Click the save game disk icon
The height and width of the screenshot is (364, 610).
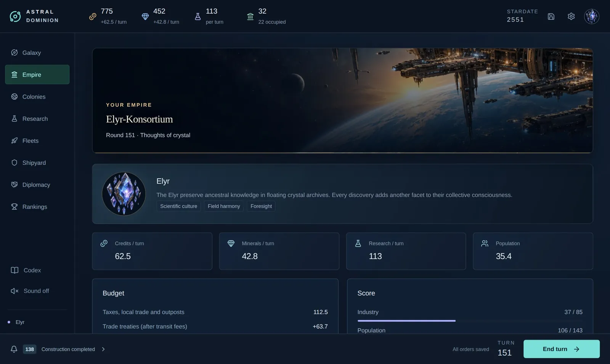[x=551, y=16]
